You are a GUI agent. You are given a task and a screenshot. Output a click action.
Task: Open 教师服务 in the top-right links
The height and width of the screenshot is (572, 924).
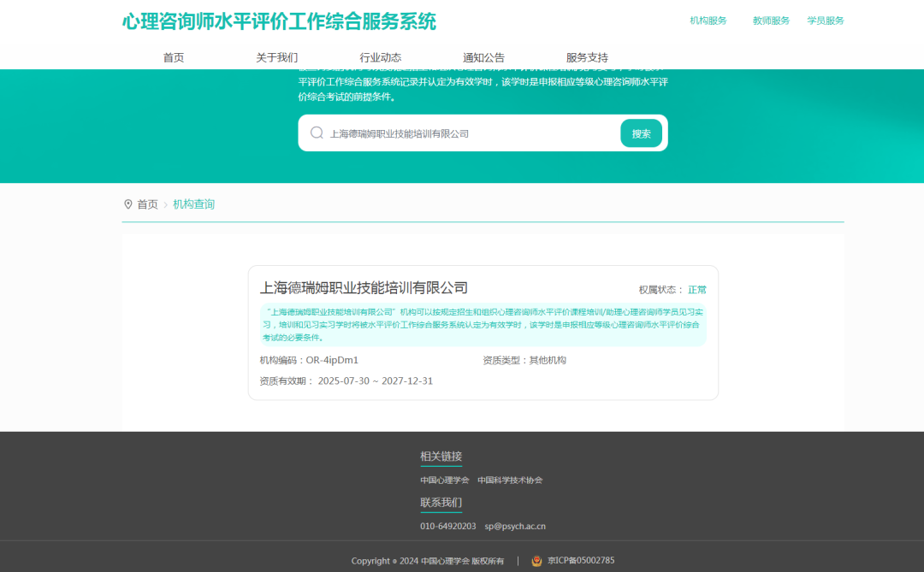[x=769, y=20]
